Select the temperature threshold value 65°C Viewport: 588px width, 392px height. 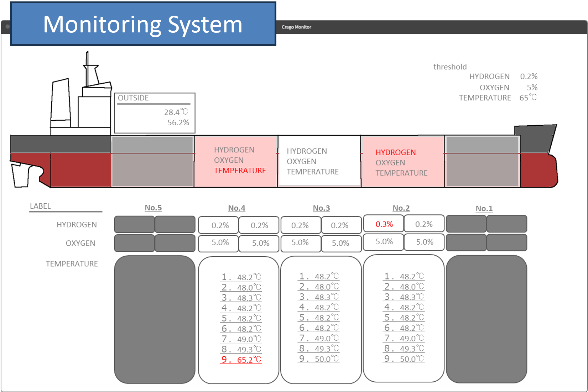pos(528,98)
